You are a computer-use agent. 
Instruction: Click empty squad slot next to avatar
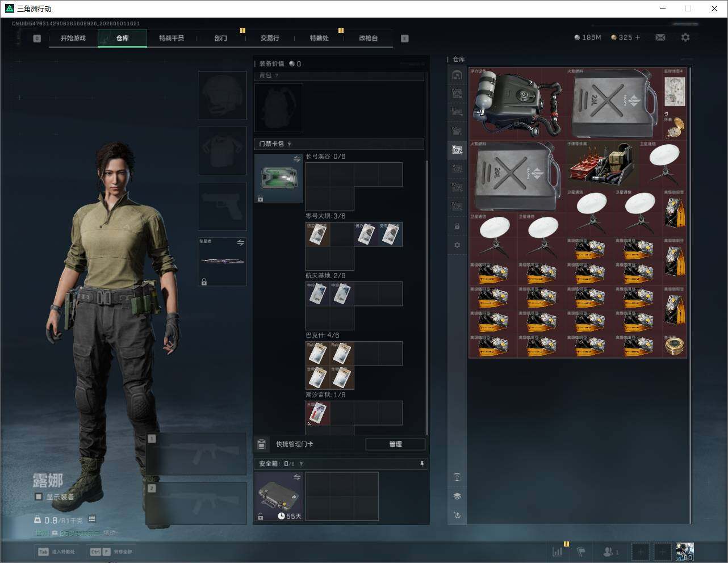662,552
